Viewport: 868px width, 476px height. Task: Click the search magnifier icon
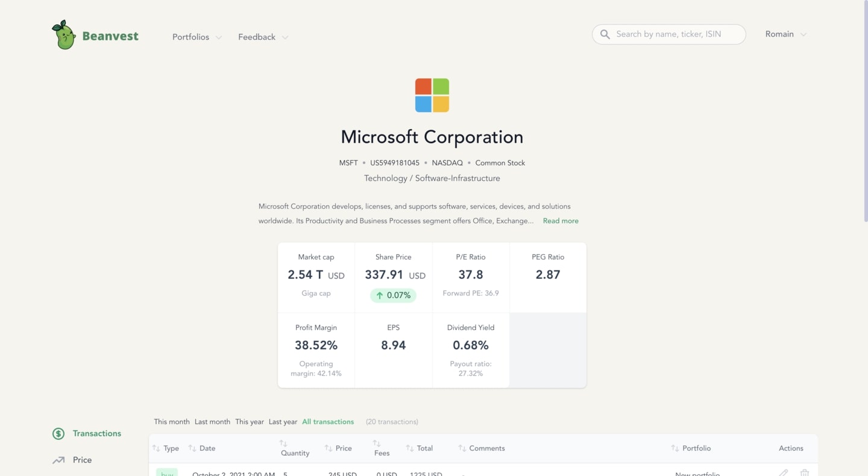click(605, 34)
